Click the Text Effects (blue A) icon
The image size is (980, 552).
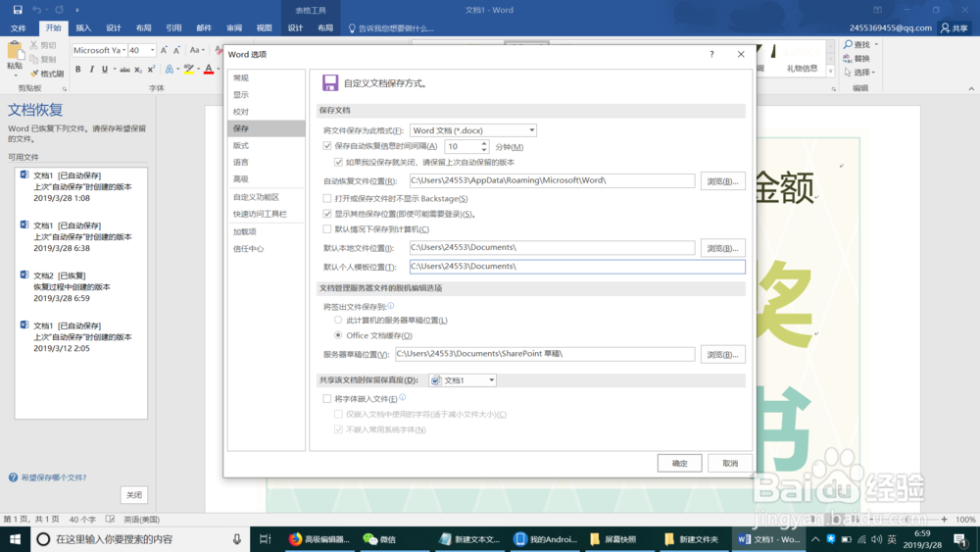tap(170, 70)
